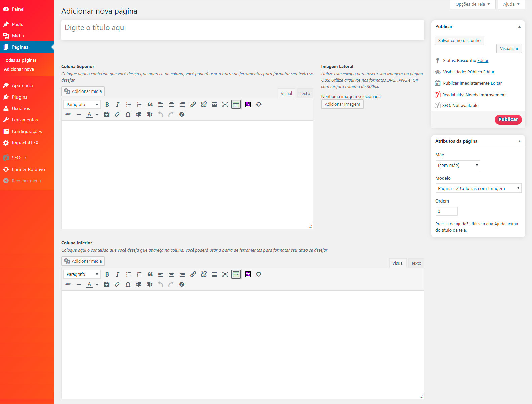Click the Visualizar preview button
The height and width of the screenshot is (404, 532).
tap(509, 48)
